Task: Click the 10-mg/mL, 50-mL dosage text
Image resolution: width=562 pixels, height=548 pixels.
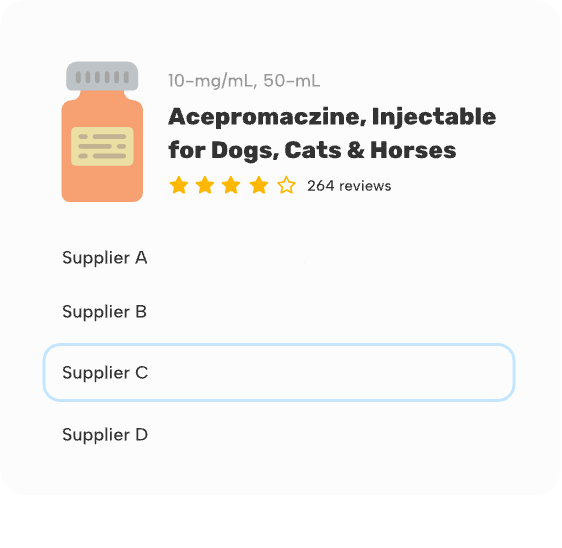Action: (244, 81)
